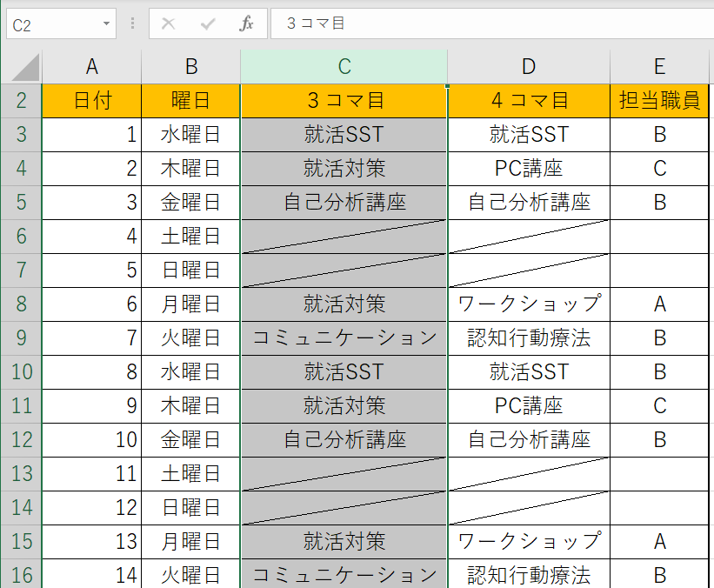The height and width of the screenshot is (588, 714).
Task: Click the Select All corner triangle
Action: pyautogui.click(x=24, y=67)
